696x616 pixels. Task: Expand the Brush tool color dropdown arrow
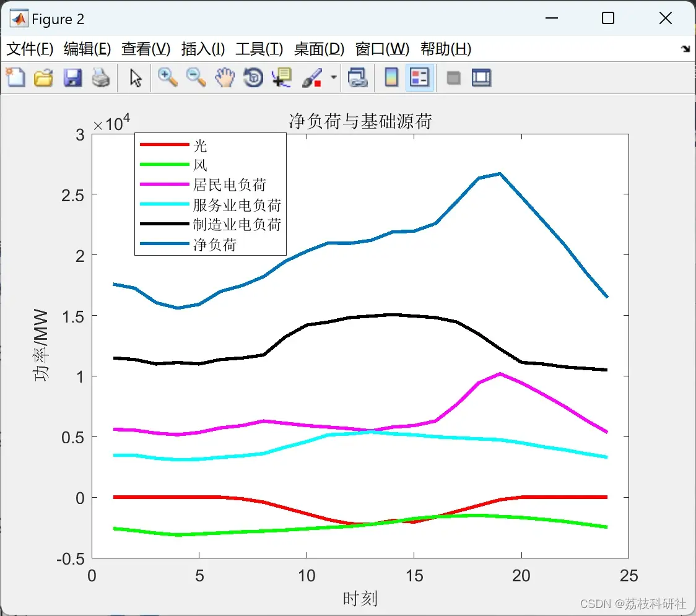(334, 77)
